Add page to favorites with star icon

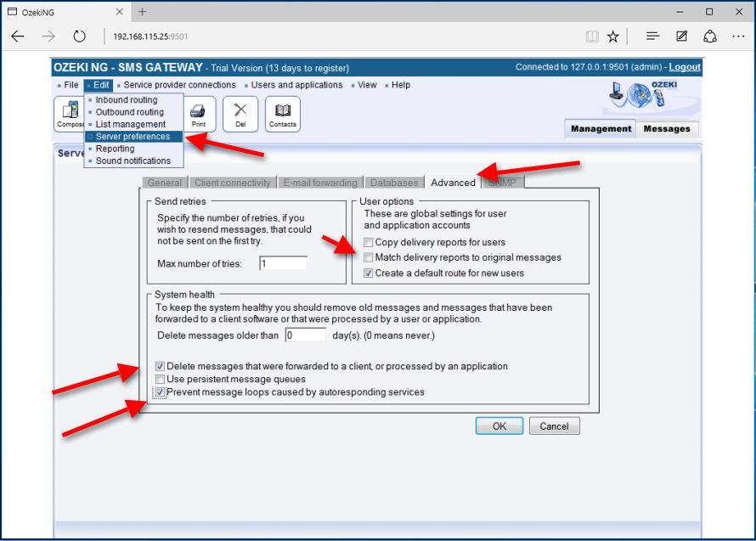click(x=612, y=37)
